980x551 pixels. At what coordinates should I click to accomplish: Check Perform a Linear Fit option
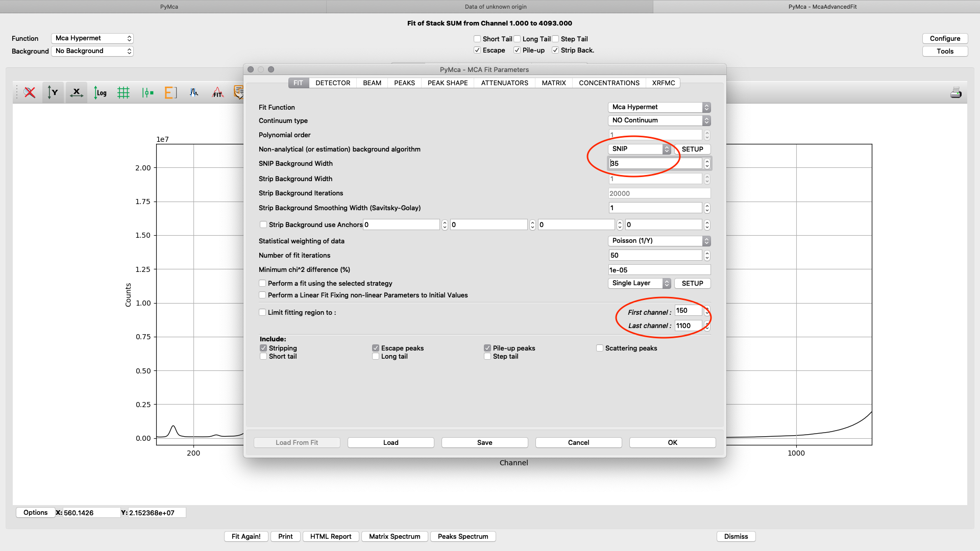pyautogui.click(x=262, y=295)
